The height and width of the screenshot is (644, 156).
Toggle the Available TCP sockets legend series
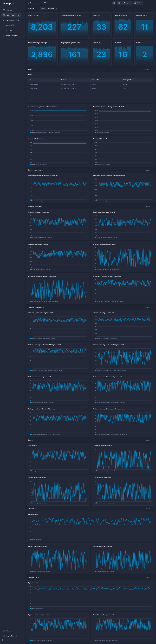103,164
